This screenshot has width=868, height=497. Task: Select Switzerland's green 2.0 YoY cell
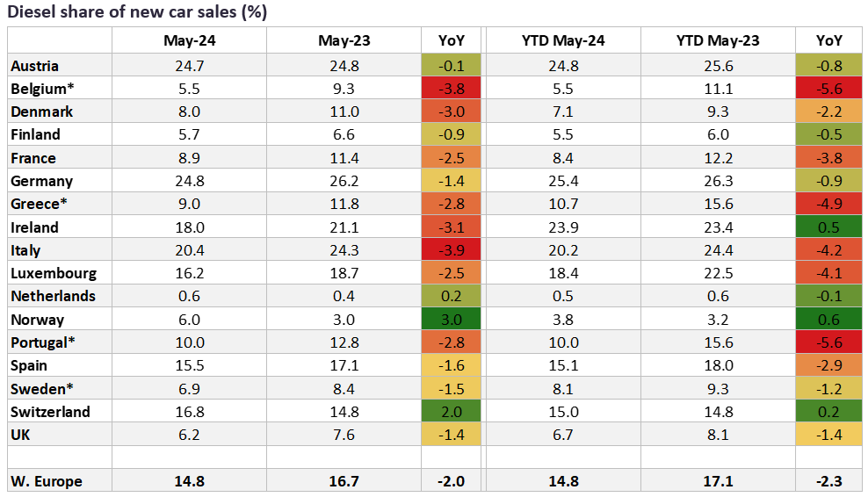(x=452, y=412)
